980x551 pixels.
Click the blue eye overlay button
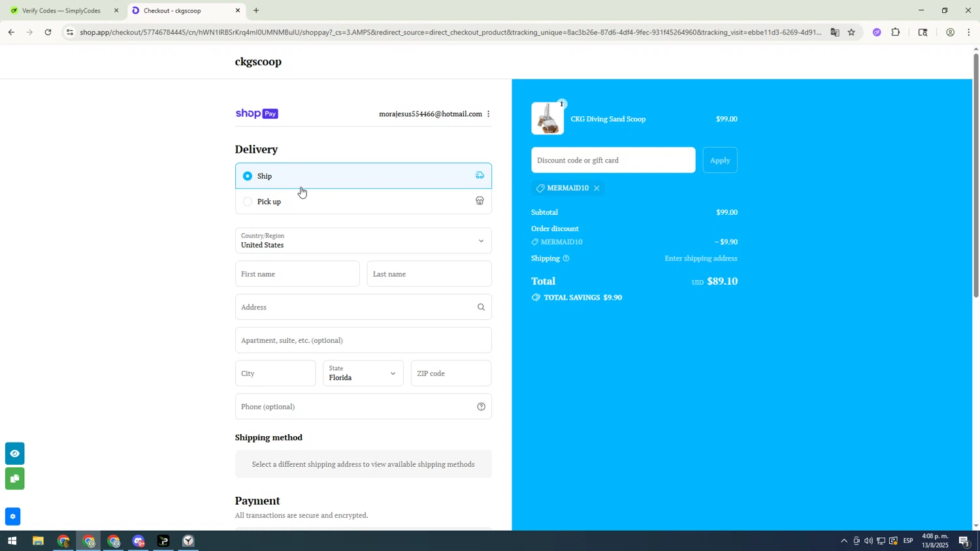click(14, 454)
